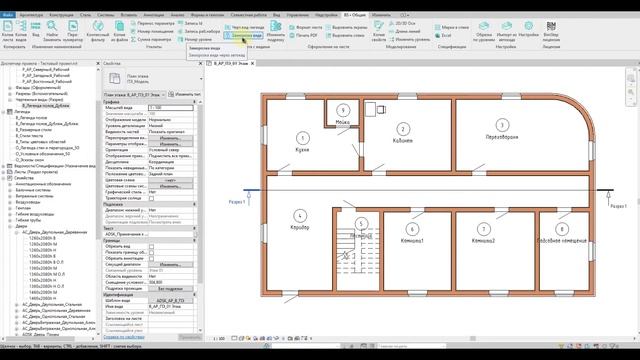This screenshot has width=640, height=360.
Task: Collapse the Графика section in Properties
Action: click(194, 102)
